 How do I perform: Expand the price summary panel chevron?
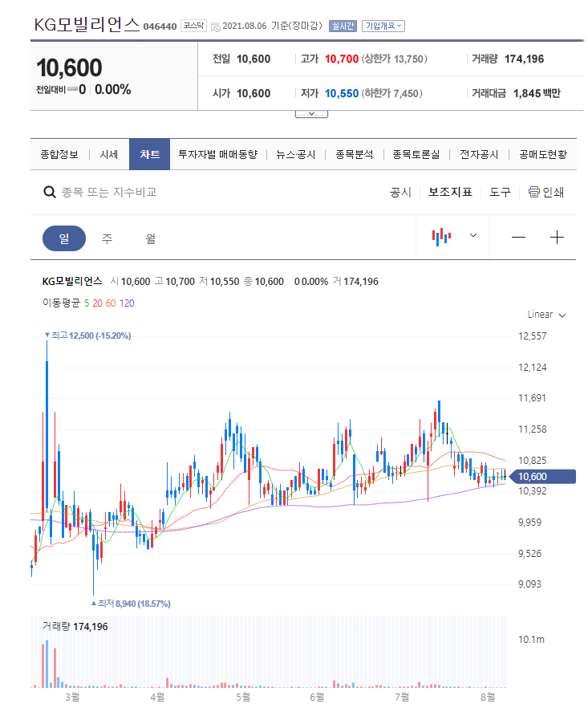pos(311,114)
